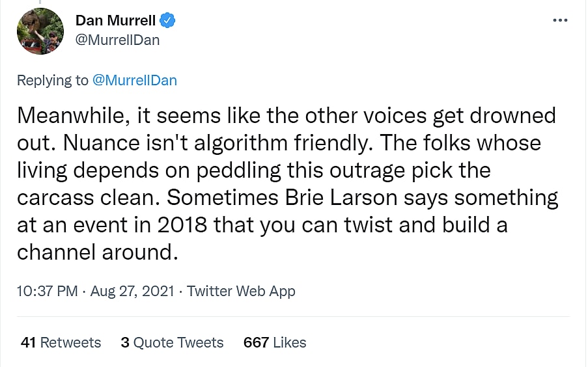The width and height of the screenshot is (588, 367).
Task: Click the Twitter Web App source link
Action: tap(241, 291)
